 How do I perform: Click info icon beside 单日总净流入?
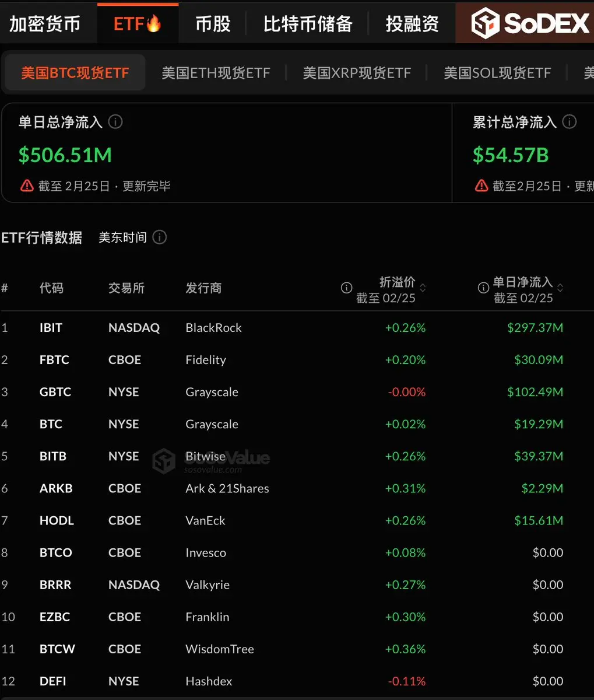pos(115,121)
